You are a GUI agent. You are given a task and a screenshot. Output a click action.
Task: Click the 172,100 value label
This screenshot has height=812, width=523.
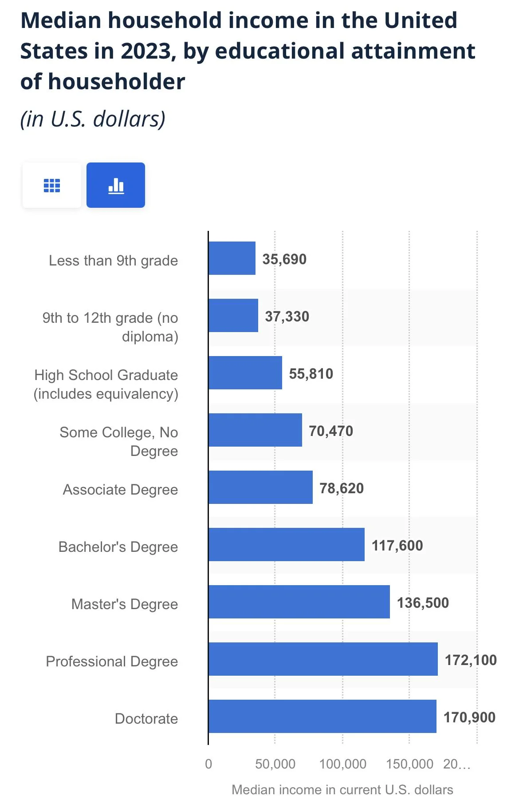(471, 660)
